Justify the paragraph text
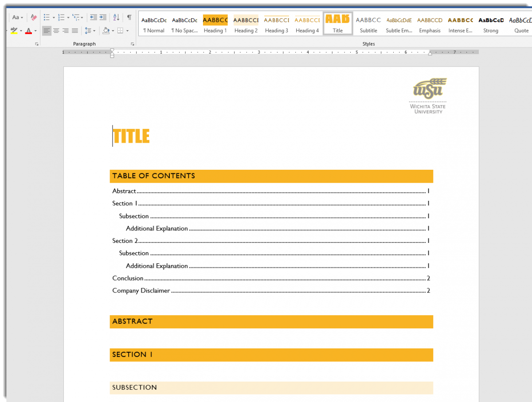Viewport: 532px width, 402px height. (75, 31)
